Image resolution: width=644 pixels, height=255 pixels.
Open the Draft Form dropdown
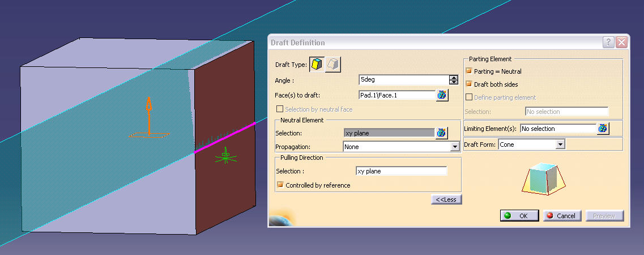click(x=561, y=144)
